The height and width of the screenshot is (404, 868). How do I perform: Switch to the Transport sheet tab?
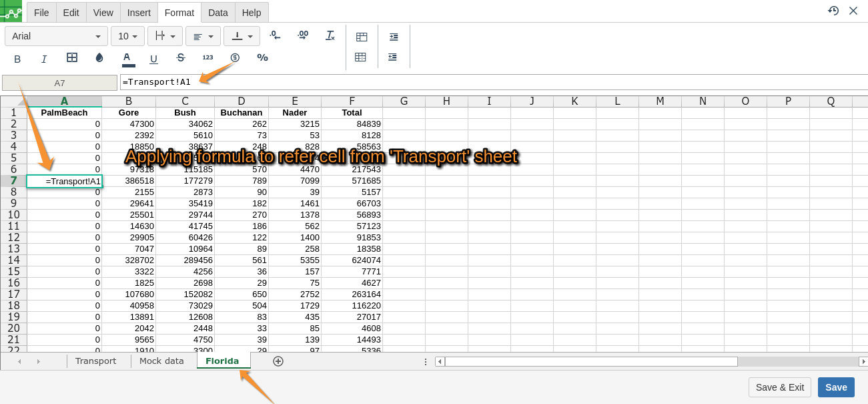[x=95, y=361]
